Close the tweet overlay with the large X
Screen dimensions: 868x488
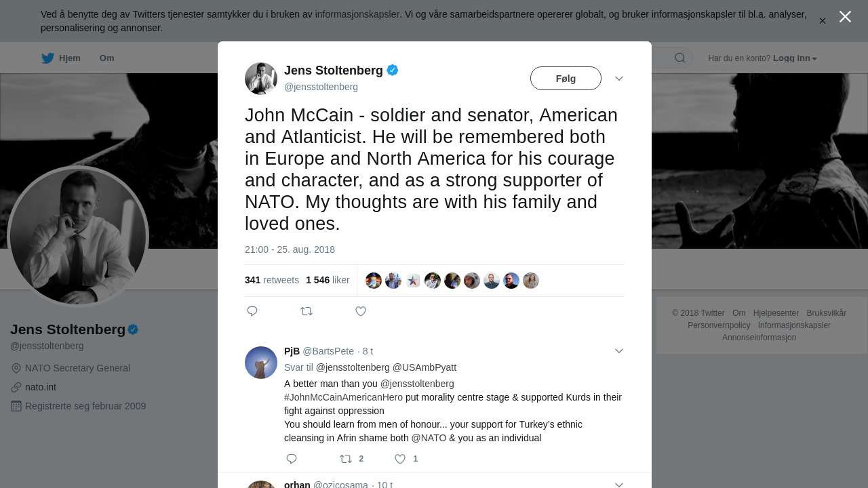click(845, 17)
